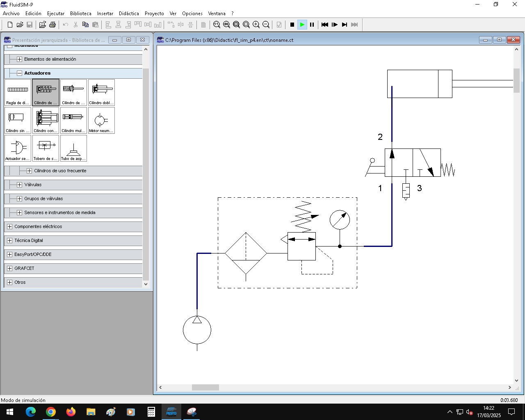Click the Cut scissors icon
The width and height of the screenshot is (525, 420).
click(75, 25)
